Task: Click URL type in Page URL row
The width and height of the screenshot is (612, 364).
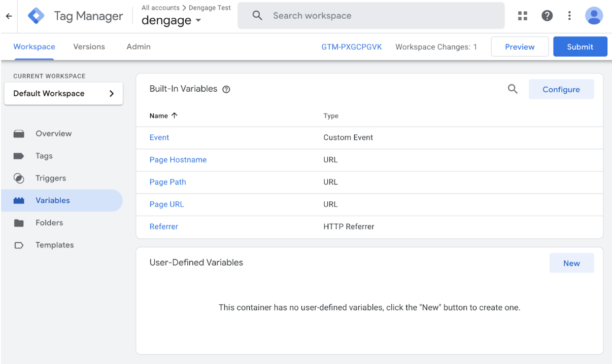Action: coord(330,204)
